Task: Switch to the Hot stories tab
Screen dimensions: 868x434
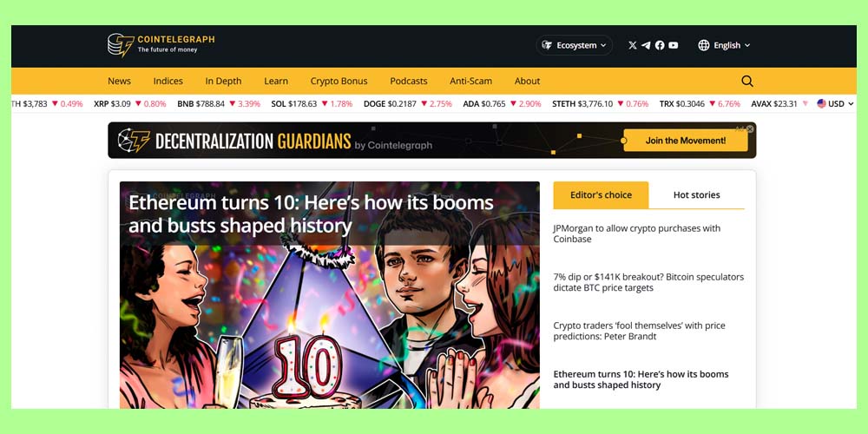Action: click(696, 194)
